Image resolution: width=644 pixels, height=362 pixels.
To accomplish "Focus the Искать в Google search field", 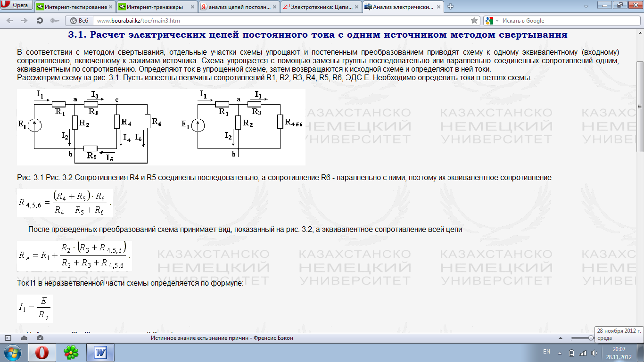I will pos(569,21).
